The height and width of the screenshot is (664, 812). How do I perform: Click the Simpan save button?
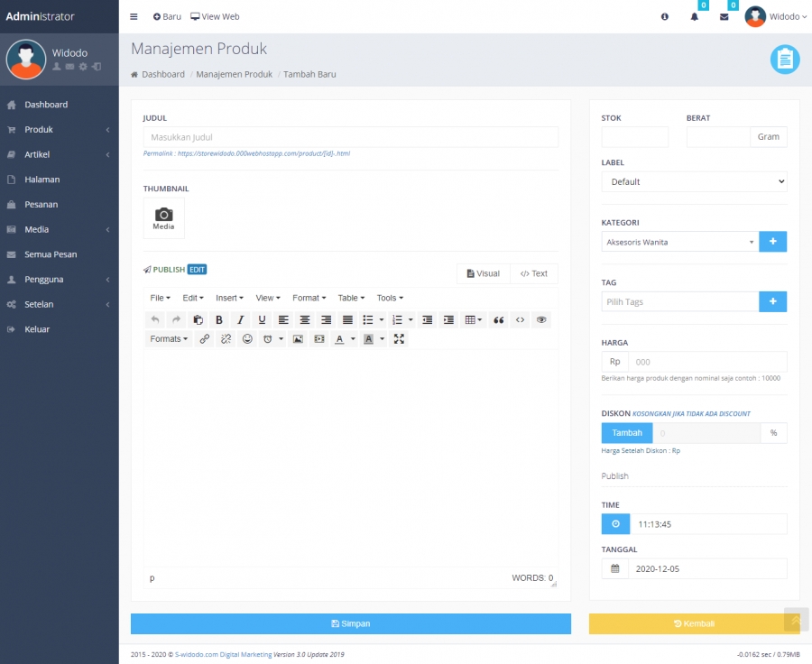pos(351,623)
